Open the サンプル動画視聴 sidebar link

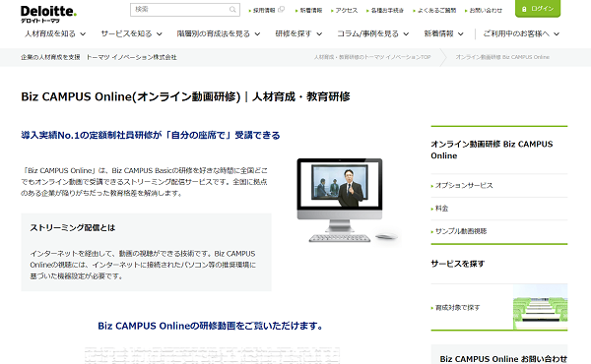(x=461, y=231)
